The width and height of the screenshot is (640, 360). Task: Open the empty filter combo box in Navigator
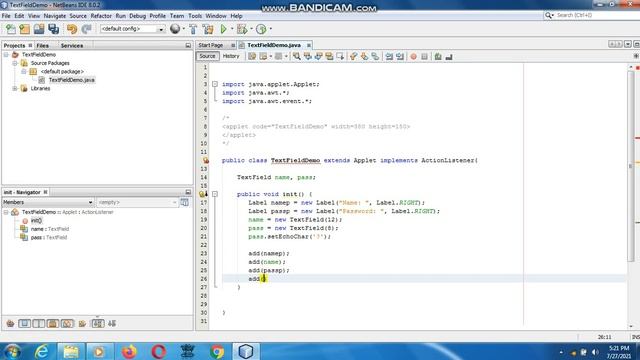pyautogui.click(x=137, y=202)
